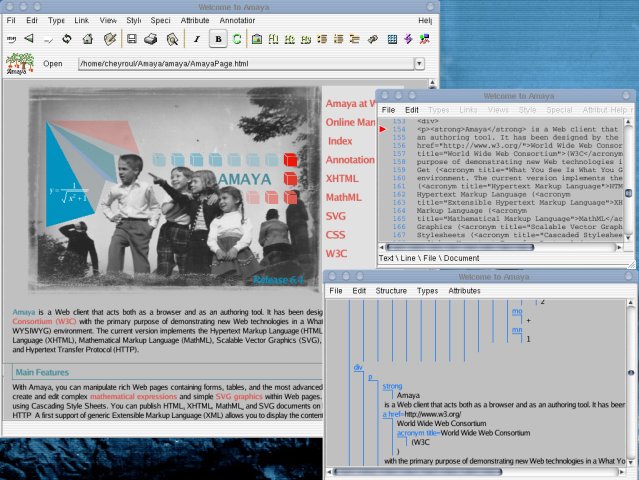Screen dimensions: 639x480
Task: Click the structure view vertical scrollbar thumb
Action: [631, 373]
